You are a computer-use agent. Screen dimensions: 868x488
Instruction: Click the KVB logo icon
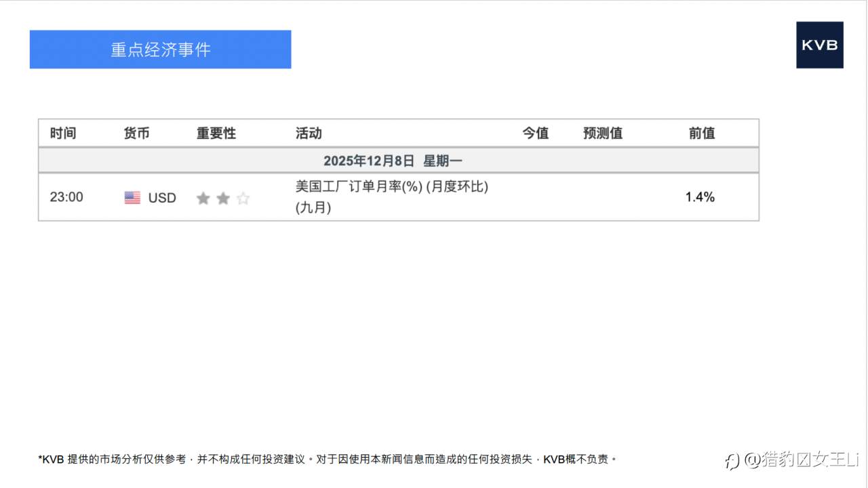coord(820,45)
